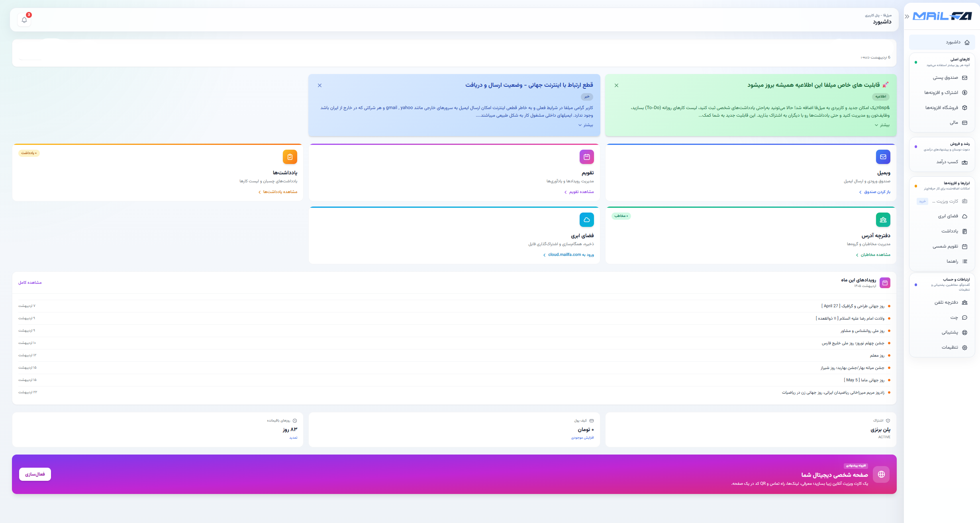Click the box icon beside فروشگاه افزونه‌ها
Screen dimensions: 980x523
[x=964, y=108]
